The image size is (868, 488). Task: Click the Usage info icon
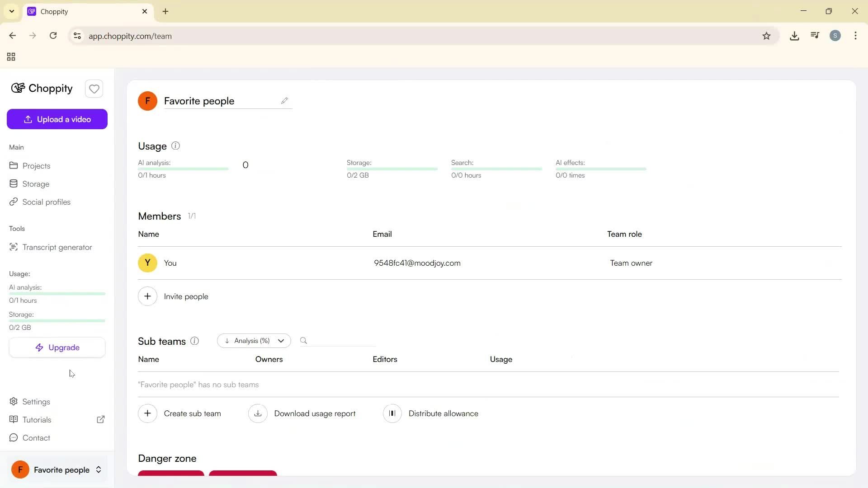[176, 146]
